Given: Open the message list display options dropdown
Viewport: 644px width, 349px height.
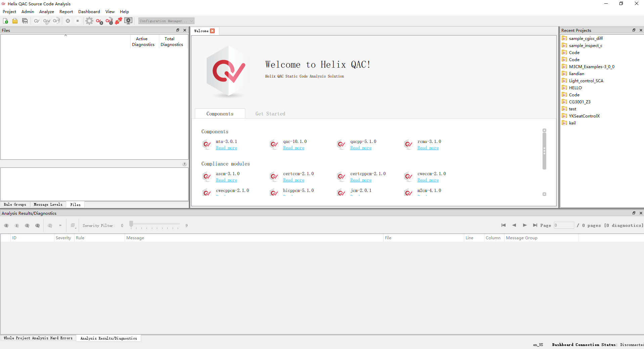Looking at the screenshot, I should 73,225.
